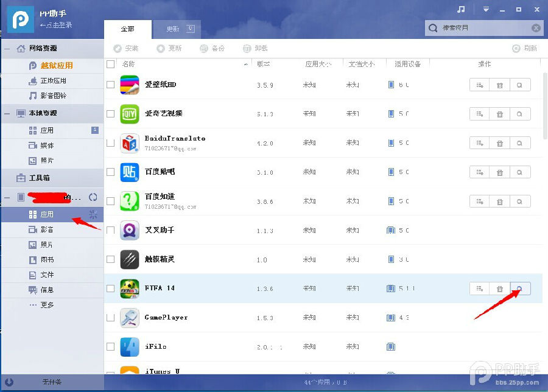This screenshot has height=392, width=548.
Task: Click the backup icon for 爱壁纸HD
Action: (x=480, y=85)
